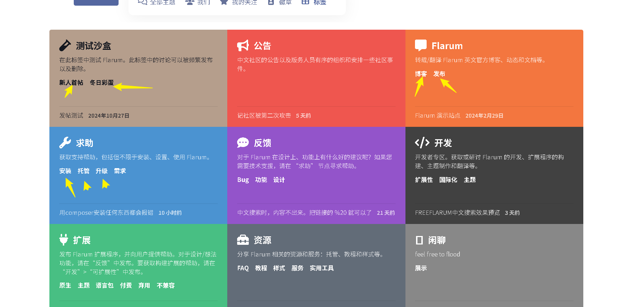644x307 pixels.
Task: Select the 发布 subtag under Flarum
Action: (x=439, y=74)
